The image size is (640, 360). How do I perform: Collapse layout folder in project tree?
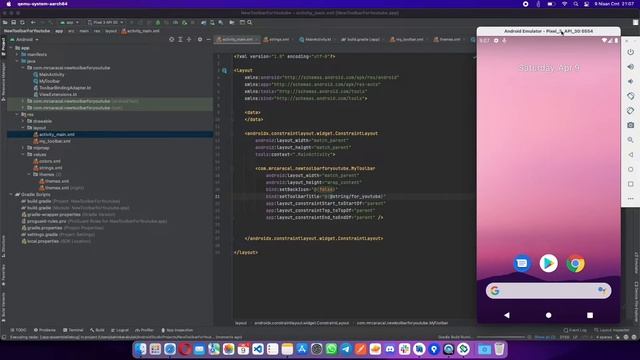point(23,128)
